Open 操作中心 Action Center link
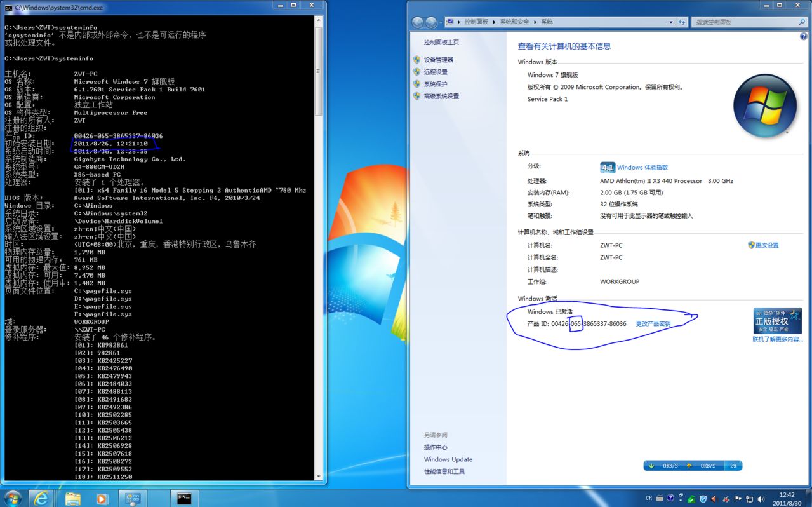Screen dimensions: 812x507 click(436, 447)
